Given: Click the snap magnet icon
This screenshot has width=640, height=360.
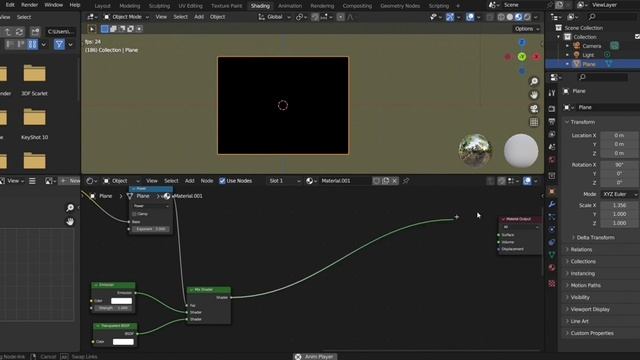Looking at the screenshot, I should [315, 17].
